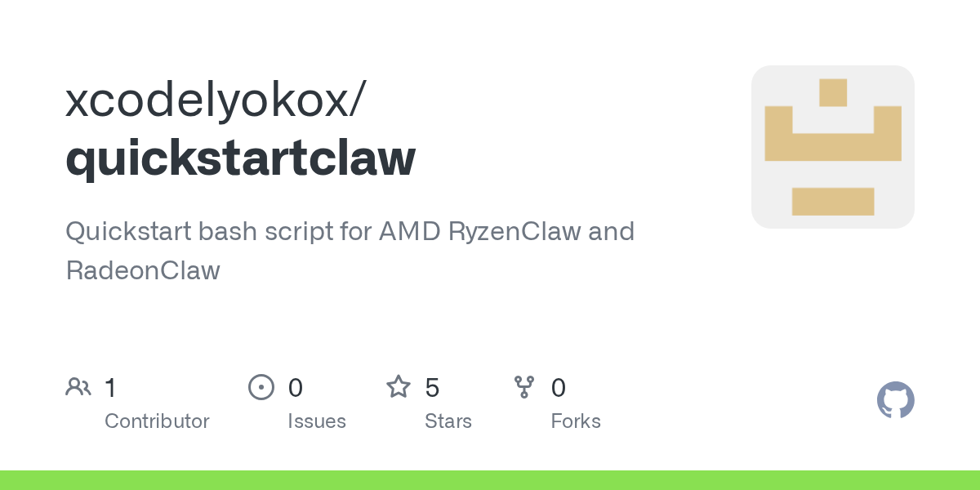Click the word "RadeonClaw" in the description

(x=143, y=271)
